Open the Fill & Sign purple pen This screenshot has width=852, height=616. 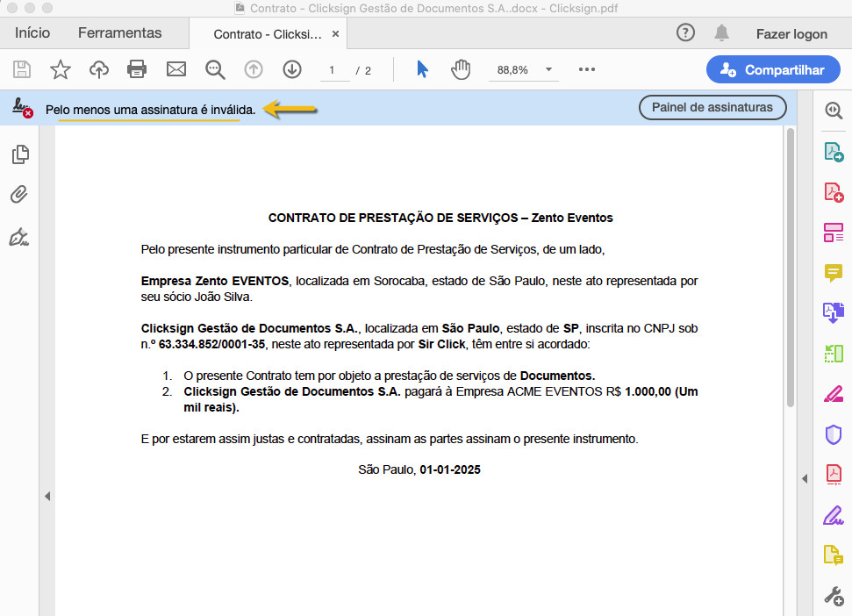(834, 515)
